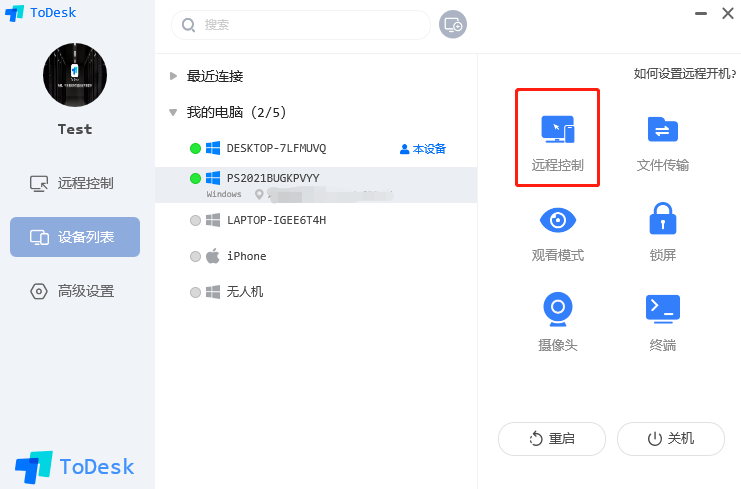Click the 我的电脑 (2/5) group label
This screenshot has width=741, height=489.
236,112
